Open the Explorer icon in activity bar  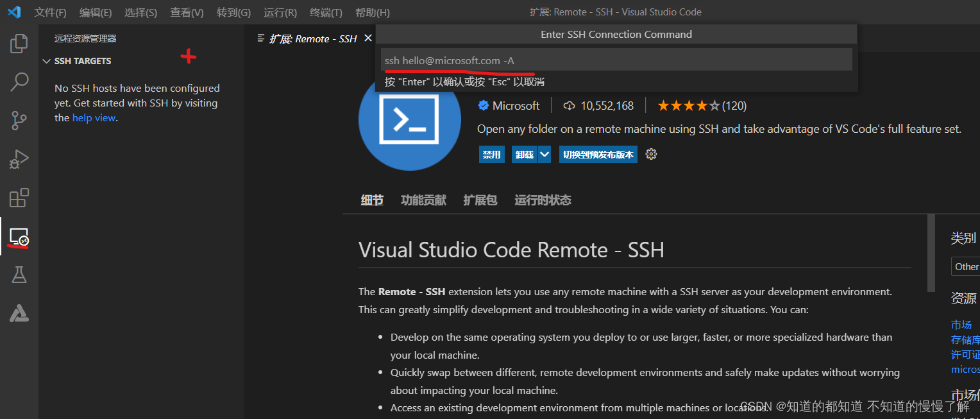(x=19, y=44)
